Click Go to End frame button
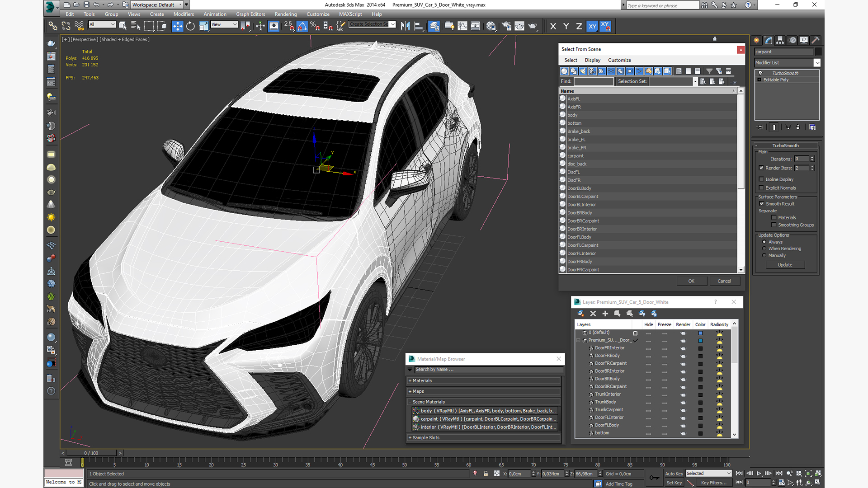Screen dimensions: 868x488 (x=778, y=473)
